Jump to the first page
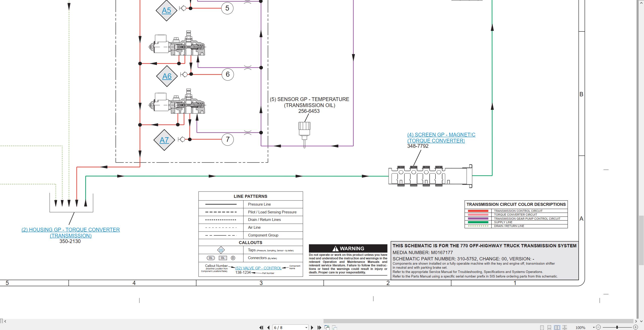 [261, 327]
